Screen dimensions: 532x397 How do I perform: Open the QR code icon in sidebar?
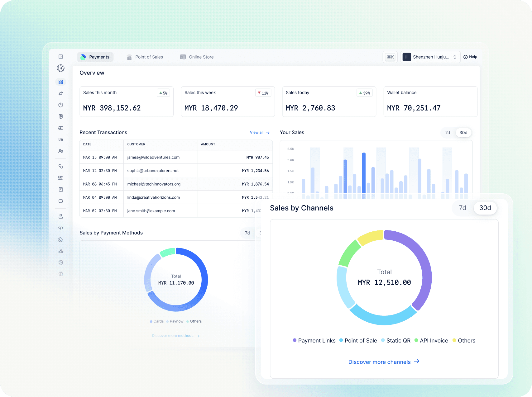(x=61, y=178)
